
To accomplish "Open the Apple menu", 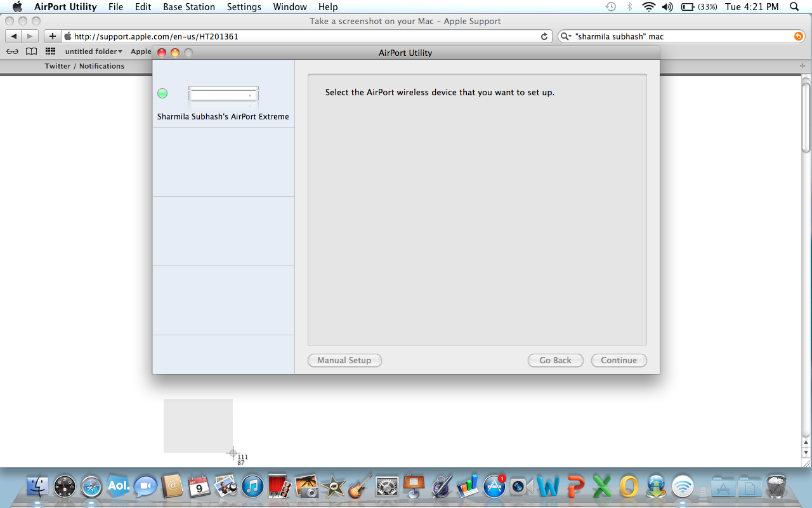I will (x=17, y=7).
